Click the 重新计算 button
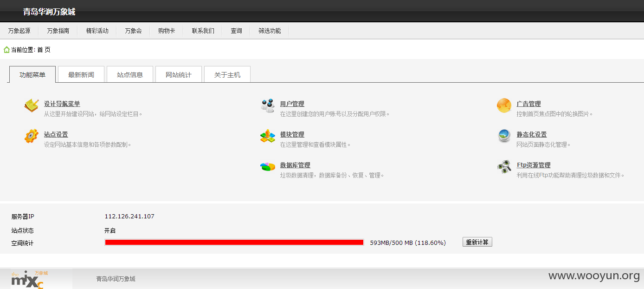Viewport: 644px width, 289px height. click(x=477, y=242)
